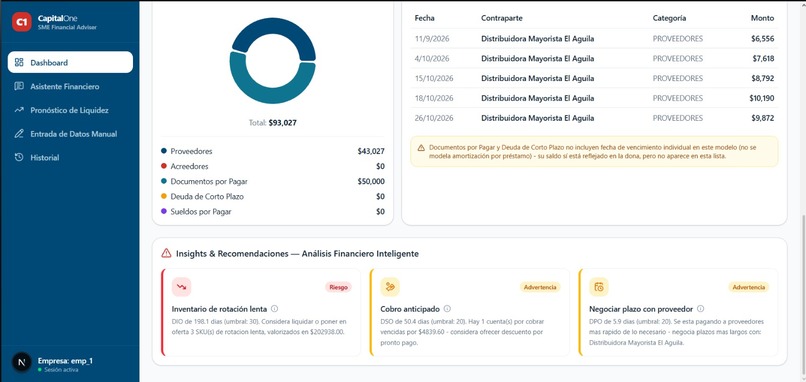The image size is (806, 382).
Task: Click the $50,000 Documentos por Pagar value
Action: tap(371, 181)
